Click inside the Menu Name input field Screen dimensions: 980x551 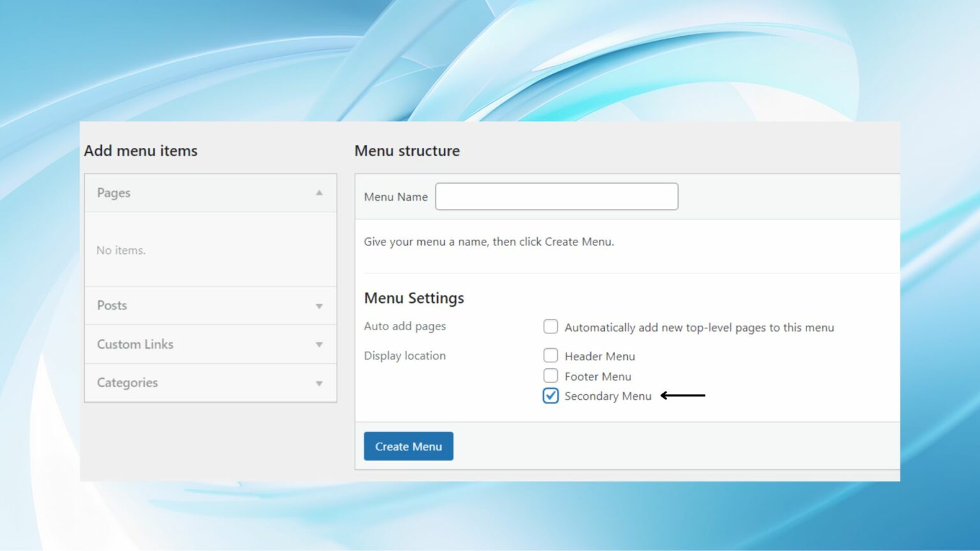point(556,196)
